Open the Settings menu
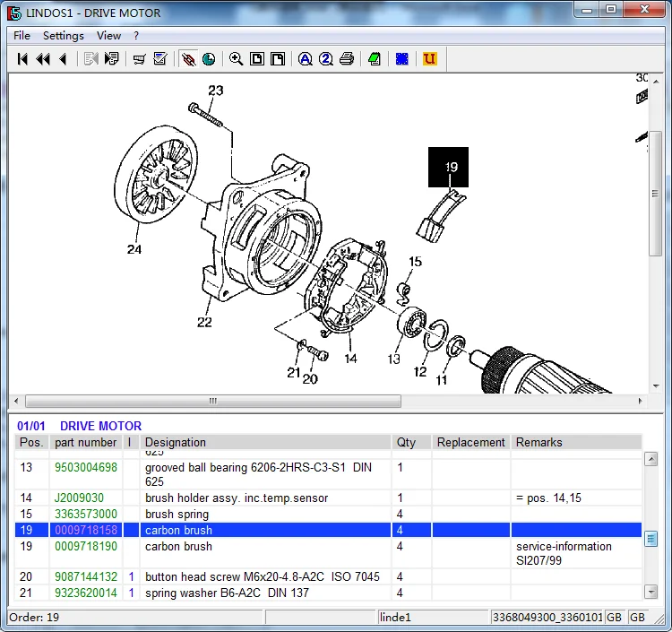This screenshot has width=672, height=632. (64, 36)
